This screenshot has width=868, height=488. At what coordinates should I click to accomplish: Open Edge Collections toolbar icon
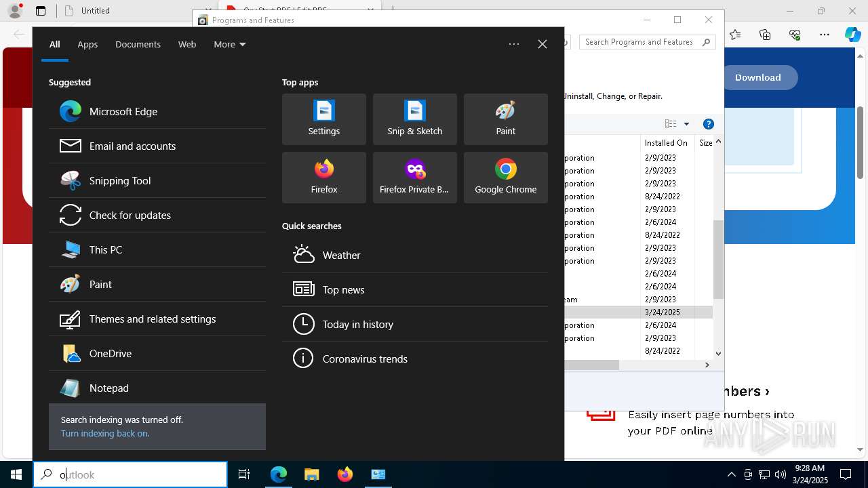765,35
